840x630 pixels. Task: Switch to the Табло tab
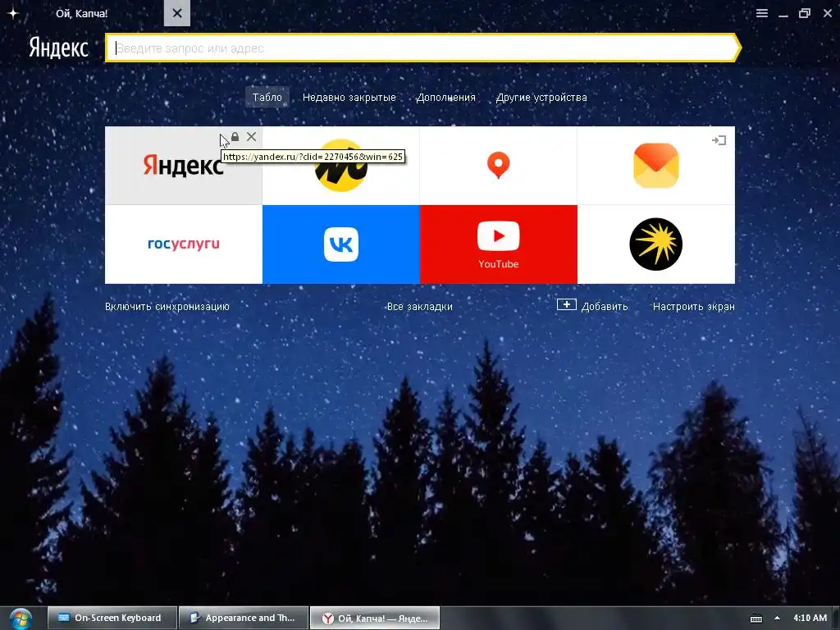coord(267,97)
